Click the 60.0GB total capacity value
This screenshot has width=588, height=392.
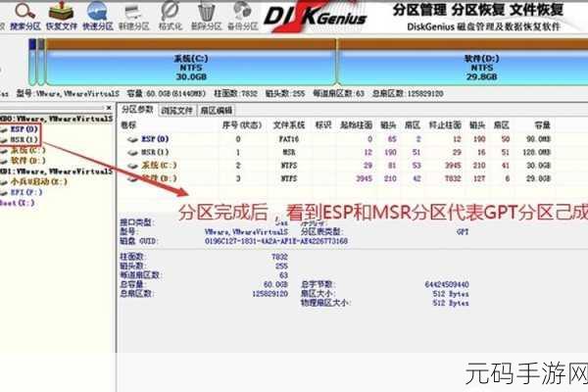[275, 285]
